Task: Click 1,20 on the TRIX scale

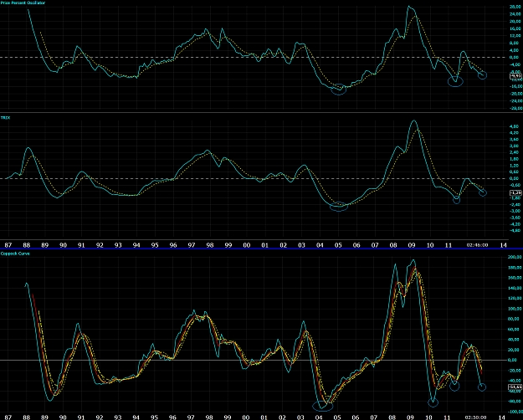Action: tap(516, 166)
